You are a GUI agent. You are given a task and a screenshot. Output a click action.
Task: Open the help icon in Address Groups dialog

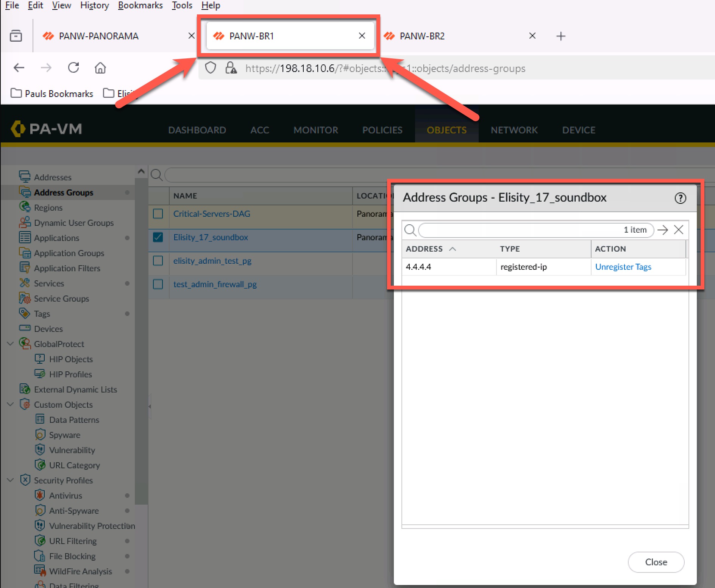pyautogui.click(x=680, y=198)
